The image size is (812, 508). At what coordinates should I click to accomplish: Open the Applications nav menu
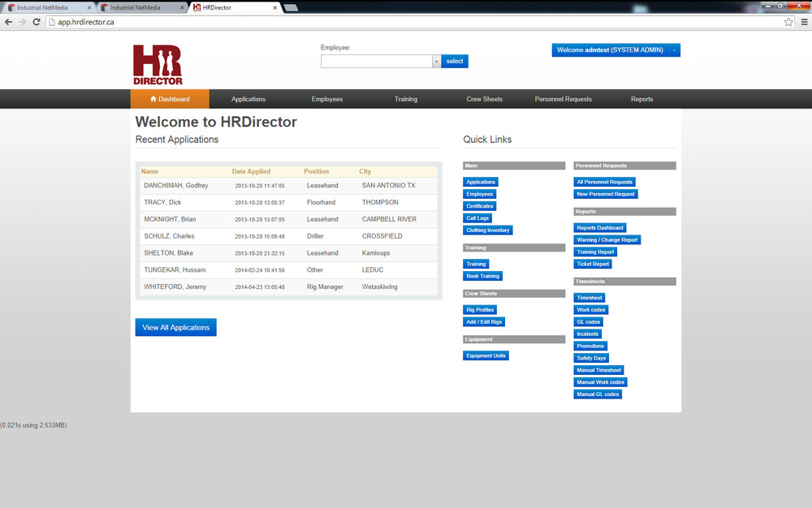click(248, 99)
